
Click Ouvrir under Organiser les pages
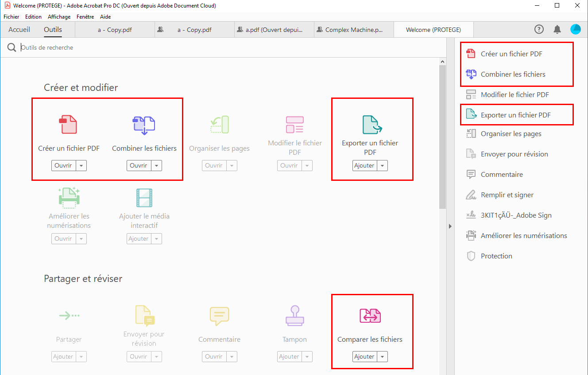point(214,165)
